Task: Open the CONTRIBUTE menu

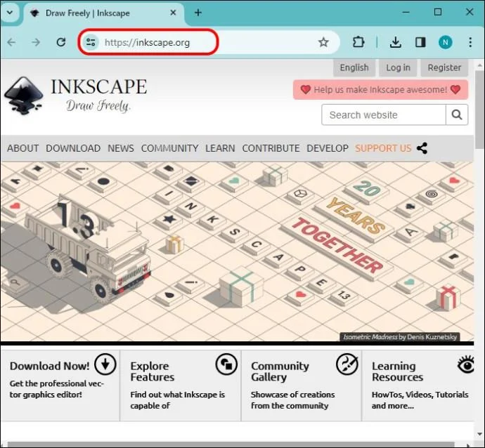Action: pyautogui.click(x=271, y=148)
